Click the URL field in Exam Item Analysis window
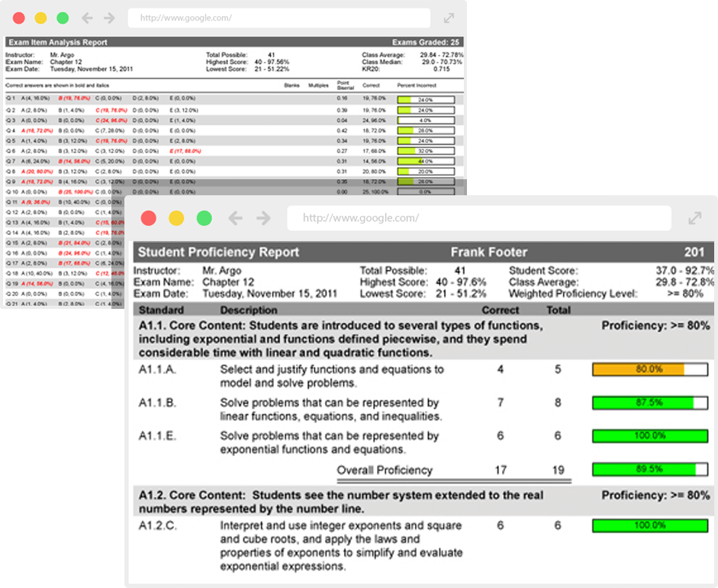 point(279,18)
